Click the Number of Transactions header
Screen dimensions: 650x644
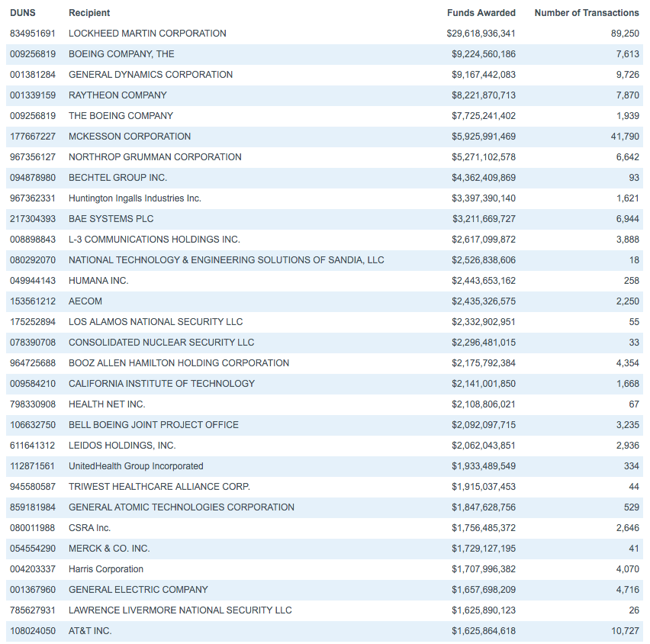pos(587,13)
